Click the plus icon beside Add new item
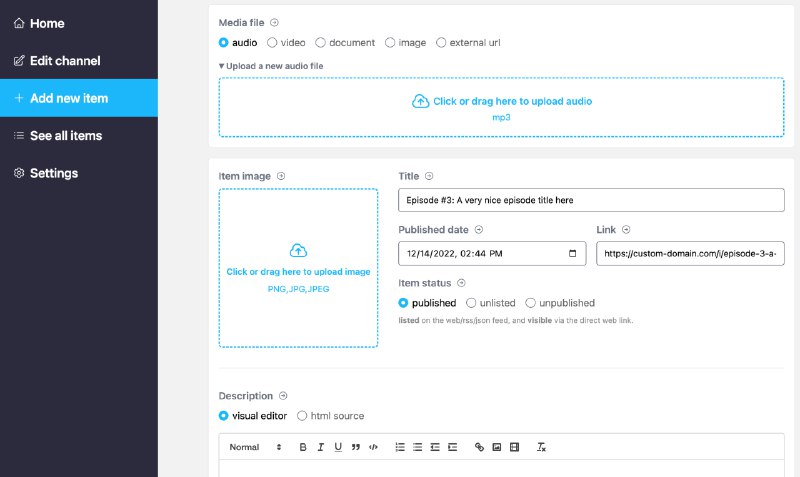This screenshot has width=800, height=477. point(19,98)
